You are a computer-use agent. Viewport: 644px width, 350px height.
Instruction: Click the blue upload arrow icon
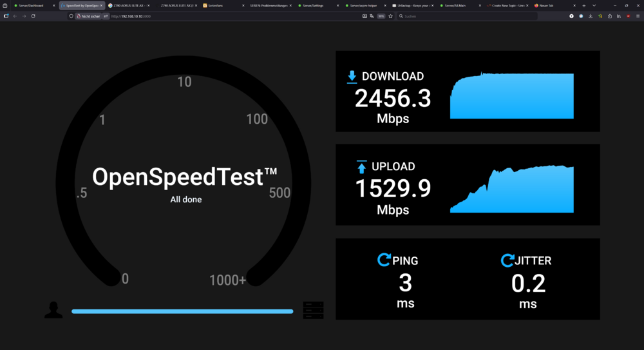click(x=361, y=166)
